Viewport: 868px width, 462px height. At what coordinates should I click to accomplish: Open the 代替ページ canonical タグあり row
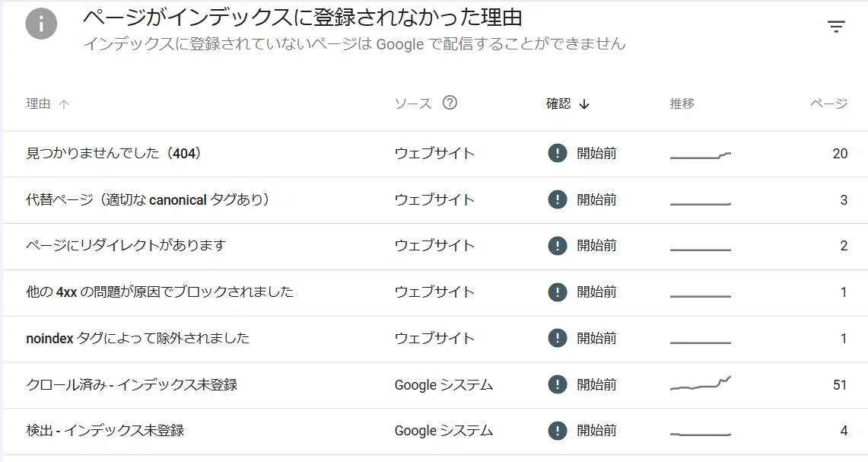click(x=437, y=200)
